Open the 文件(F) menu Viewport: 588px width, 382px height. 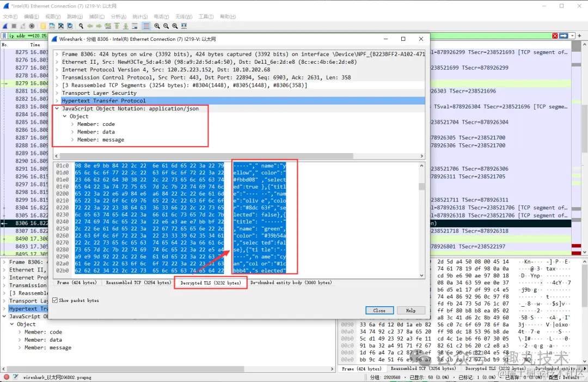pos(10,16)
